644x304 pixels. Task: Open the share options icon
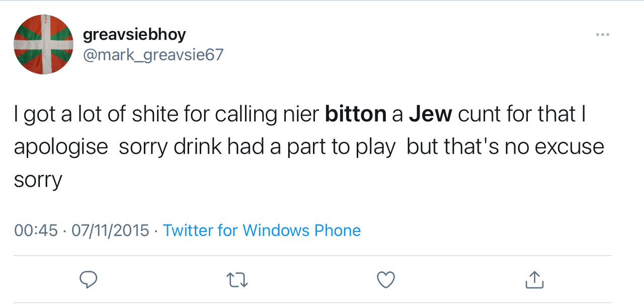coord(534,280)
